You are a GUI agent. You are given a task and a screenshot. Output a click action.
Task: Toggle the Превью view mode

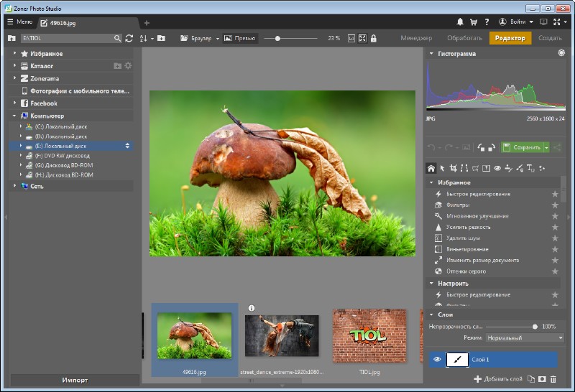240,38
